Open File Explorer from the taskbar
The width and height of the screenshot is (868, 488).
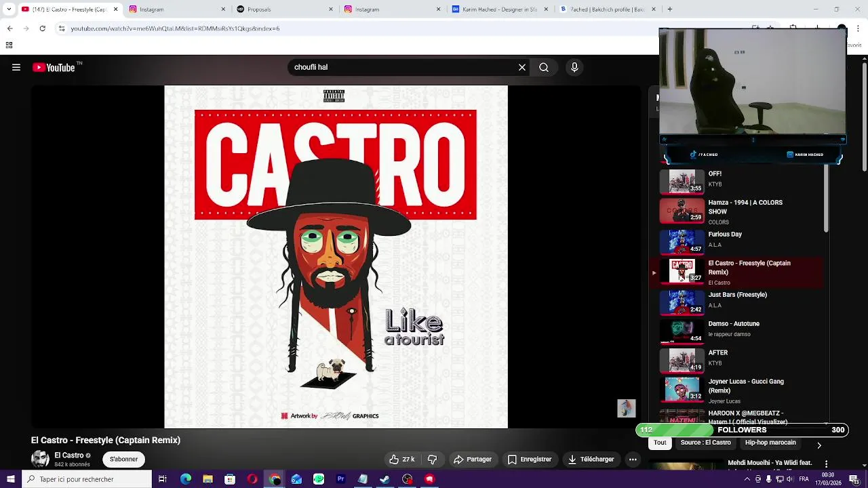208,479
